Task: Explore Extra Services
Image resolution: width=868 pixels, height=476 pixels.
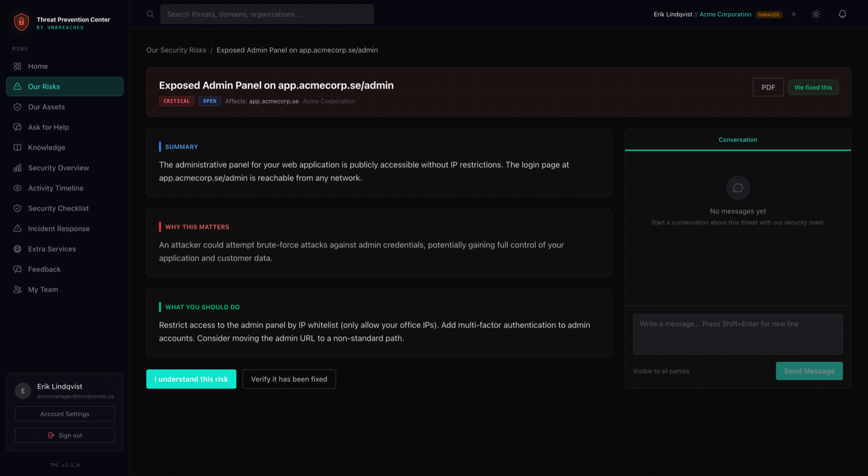Action: [x=51, y=248]
